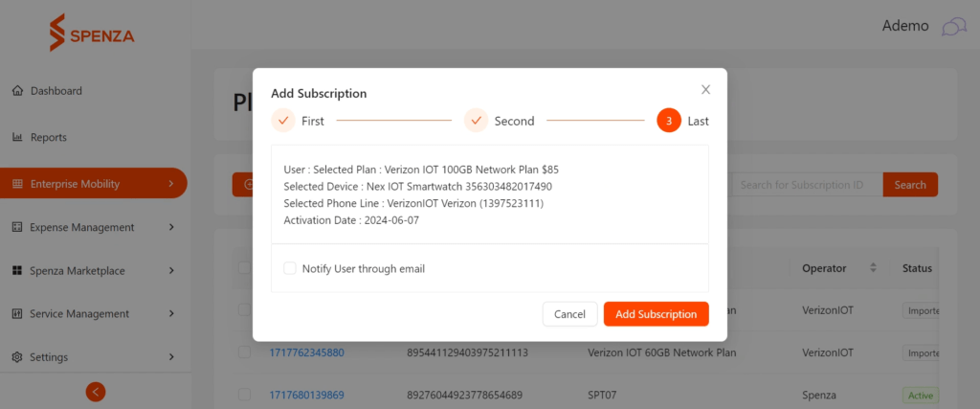Tick checkbox for row 1717680139869
980x409 pixels.
coord(244,395)
